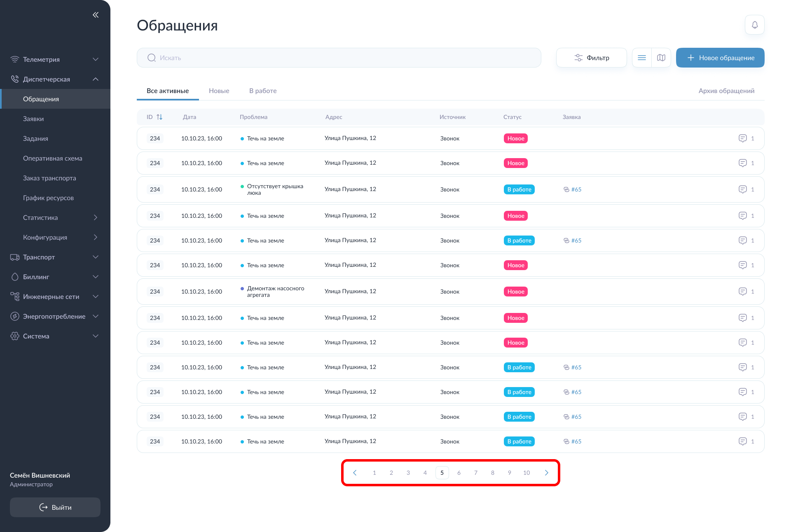The image size is (791, 532).
Task: Open linked request #65 in third row
Action: (x=576, y=189)
